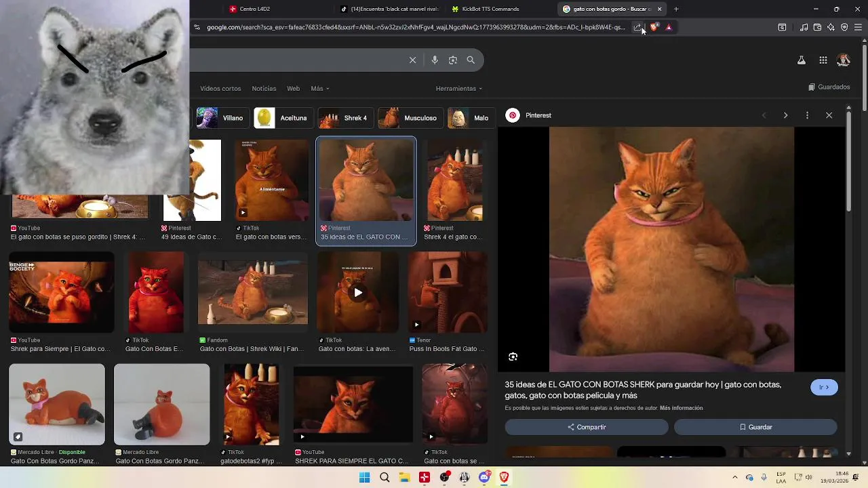This screenshot has width=868, height=488.
Task: Open the large fat cat preview image
Action: 671,249
